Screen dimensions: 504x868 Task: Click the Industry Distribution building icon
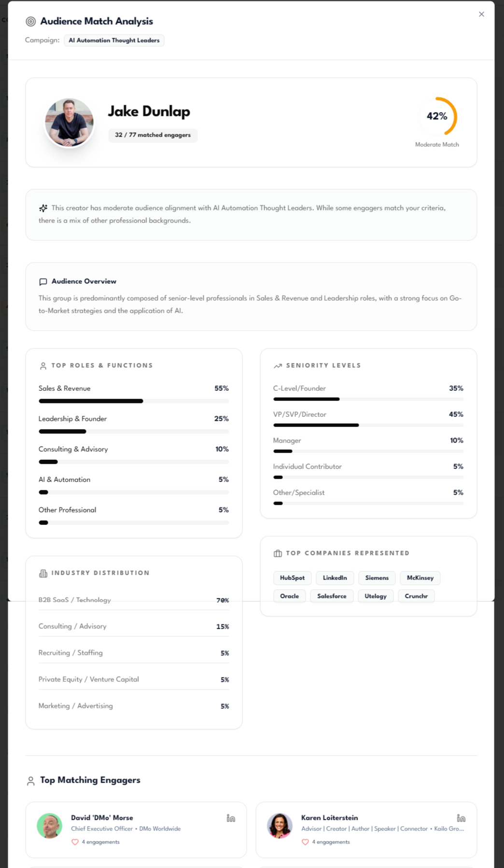43,573
